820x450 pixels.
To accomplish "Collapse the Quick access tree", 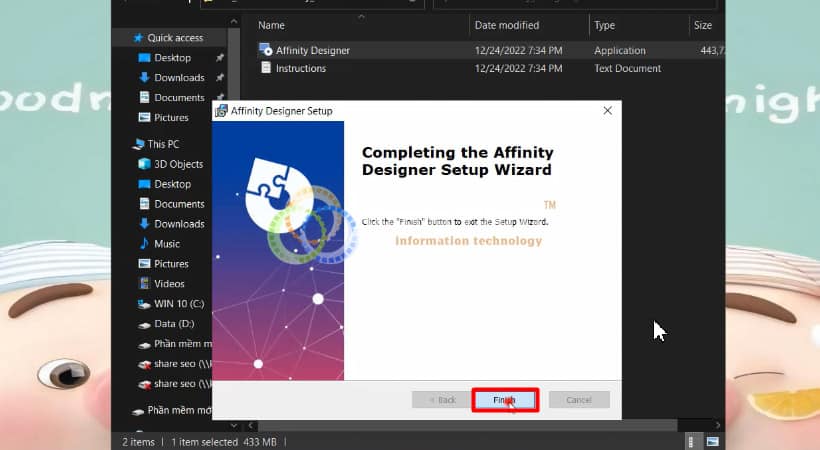I will point(126,38).
